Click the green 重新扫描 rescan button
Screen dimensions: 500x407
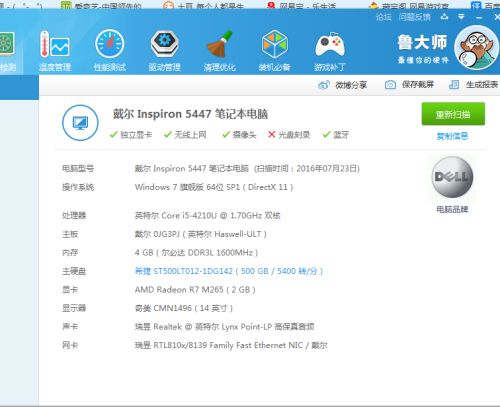click(453, 114)
